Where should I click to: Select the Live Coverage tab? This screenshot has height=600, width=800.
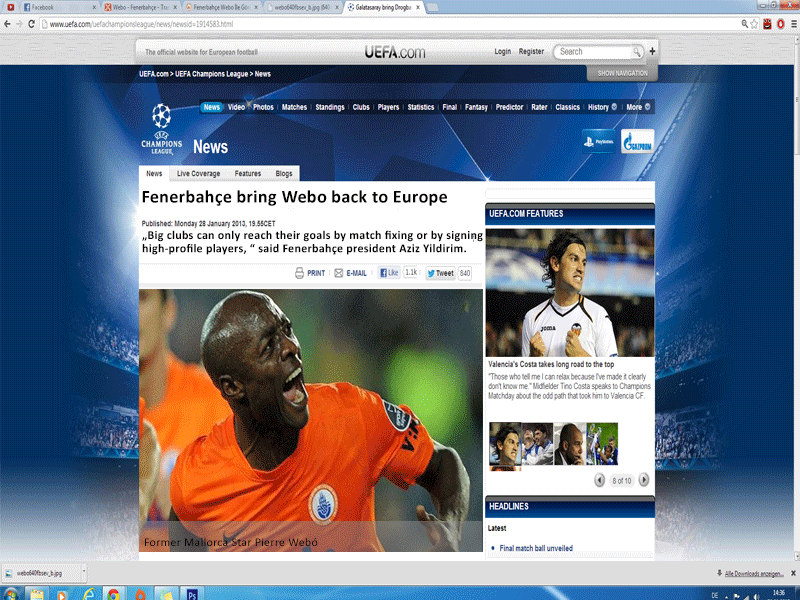point(198,173)
